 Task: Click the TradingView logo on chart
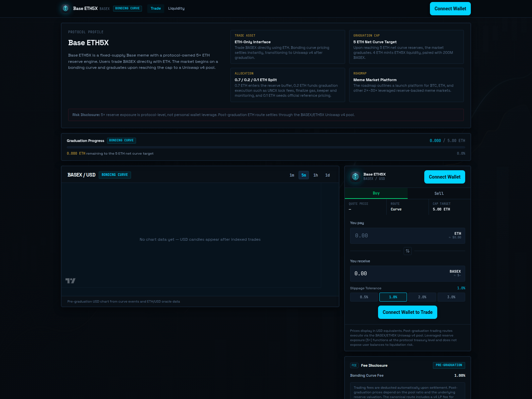point(70,281)
